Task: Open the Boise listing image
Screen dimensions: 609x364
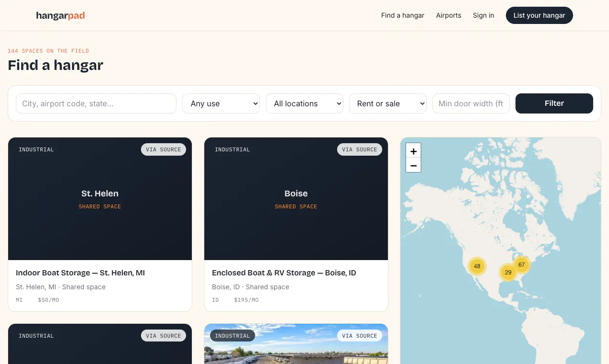Action: tap(296, 199)
